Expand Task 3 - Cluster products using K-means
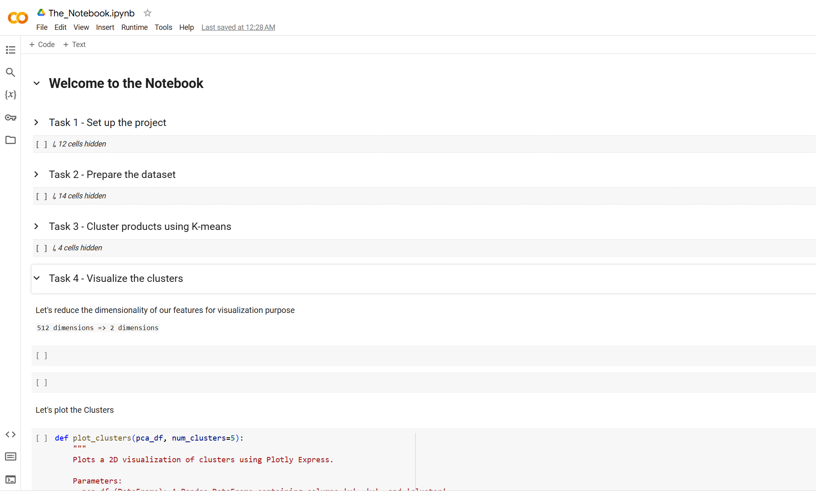 click(x=36, y=227)
